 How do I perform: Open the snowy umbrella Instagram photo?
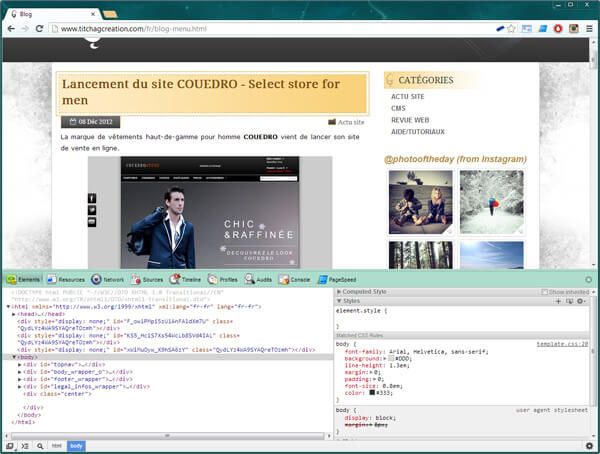coord(491,202)
